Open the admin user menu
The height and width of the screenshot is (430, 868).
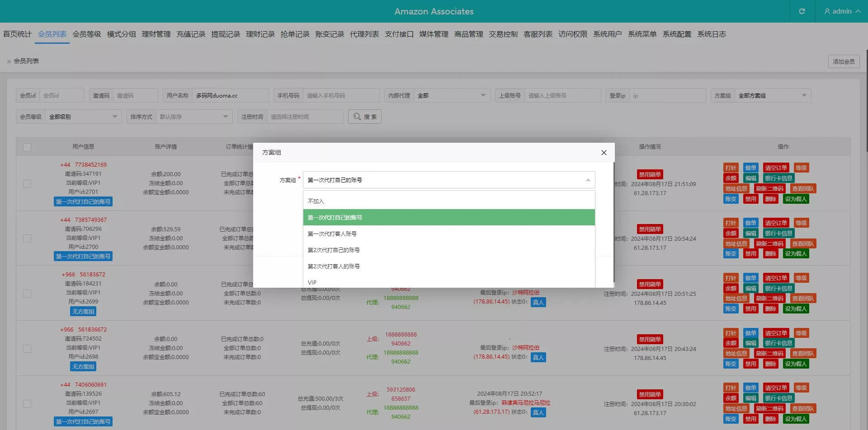pos(842,11)
